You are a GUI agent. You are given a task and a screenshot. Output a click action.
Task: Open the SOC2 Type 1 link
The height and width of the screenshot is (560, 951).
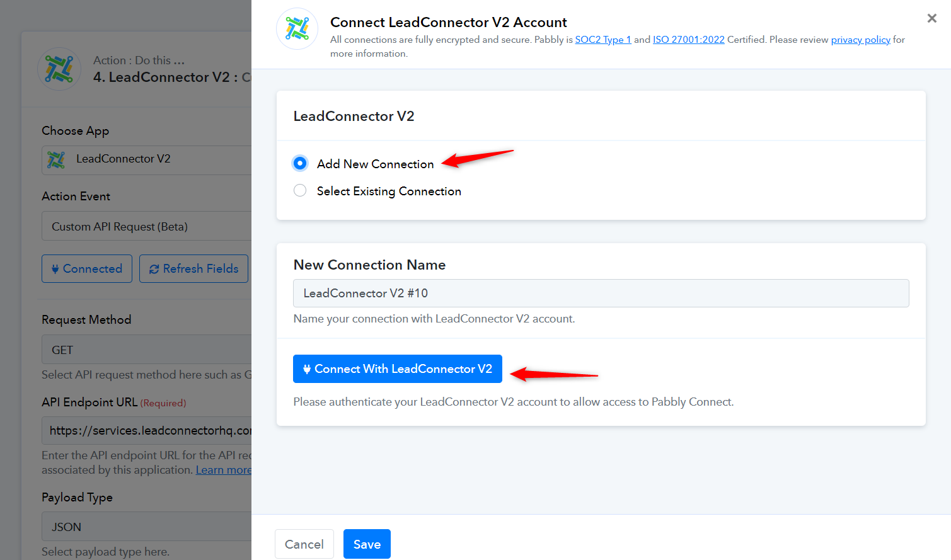[603, 40]
